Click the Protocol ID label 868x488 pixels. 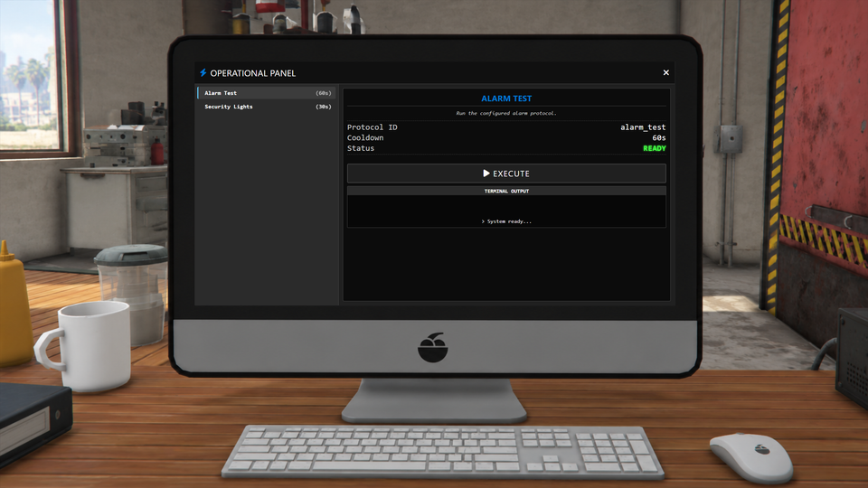[372, 127]
